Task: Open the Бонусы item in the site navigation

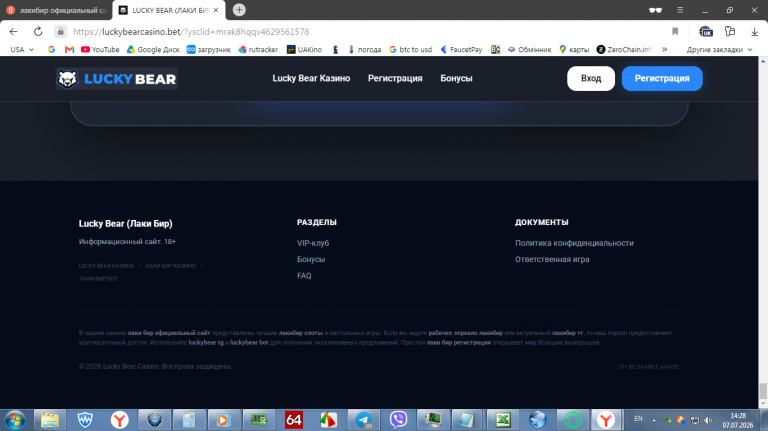Action: pos(456,78)
